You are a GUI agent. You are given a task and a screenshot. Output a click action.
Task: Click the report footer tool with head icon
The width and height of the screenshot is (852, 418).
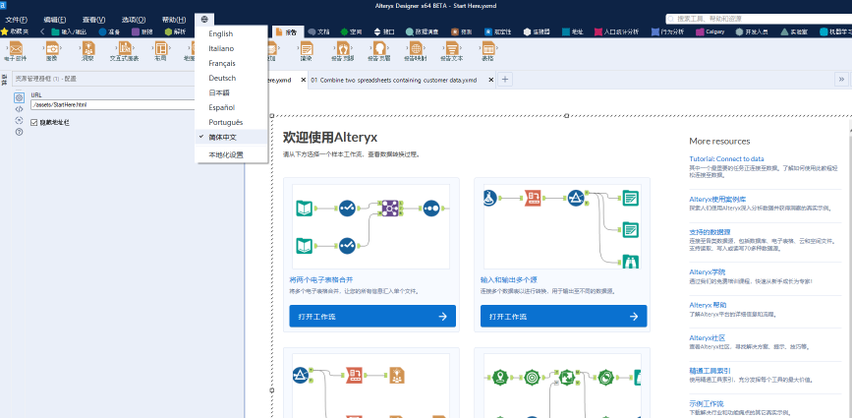pos(378,48)
